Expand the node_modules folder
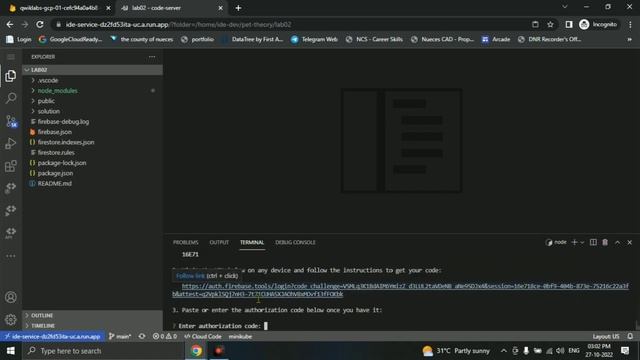Image resolution: width=640 pixels, height=360 pixels. (93, 91)
